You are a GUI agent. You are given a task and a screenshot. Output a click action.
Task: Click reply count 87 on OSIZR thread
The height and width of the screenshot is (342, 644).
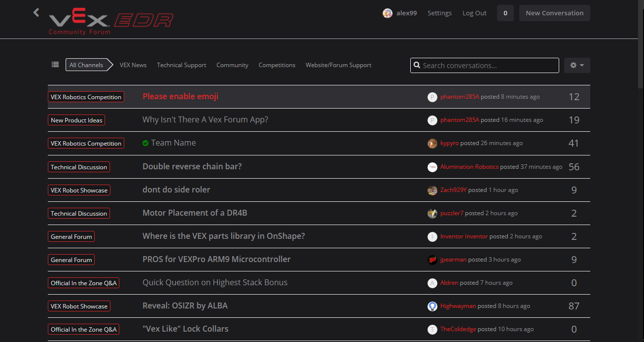pos(574,306)
